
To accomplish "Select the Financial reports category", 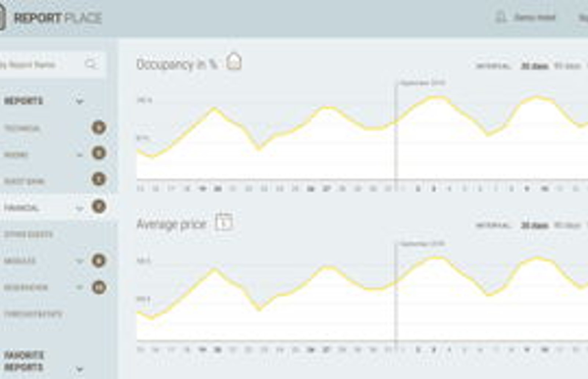I will [x=21, y=208].
